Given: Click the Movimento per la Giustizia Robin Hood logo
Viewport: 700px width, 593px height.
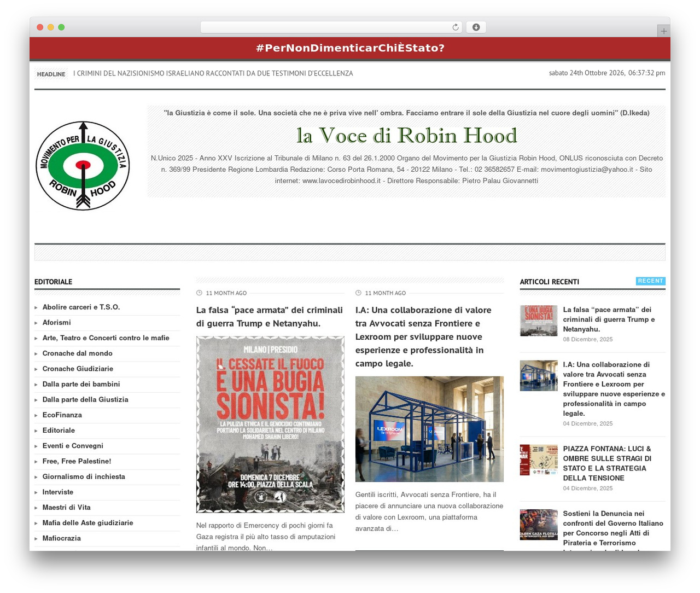Looking at the screenshot, I should (83, 166).
